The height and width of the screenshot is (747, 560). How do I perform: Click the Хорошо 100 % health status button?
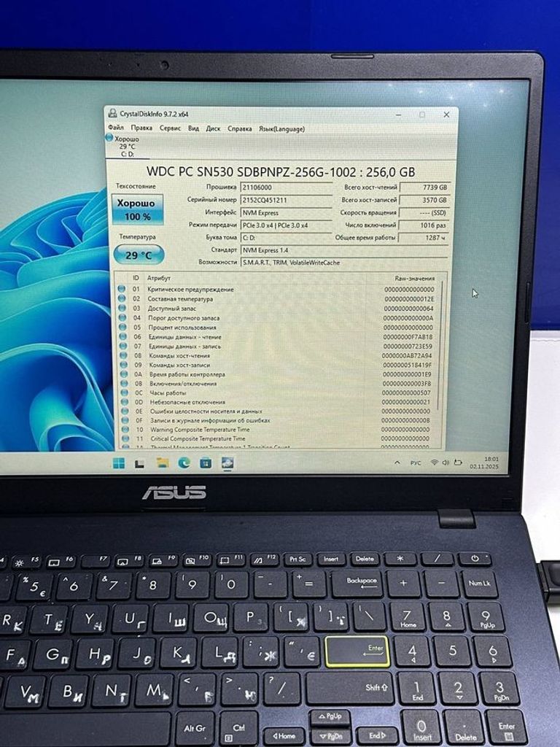pos(137,209)
